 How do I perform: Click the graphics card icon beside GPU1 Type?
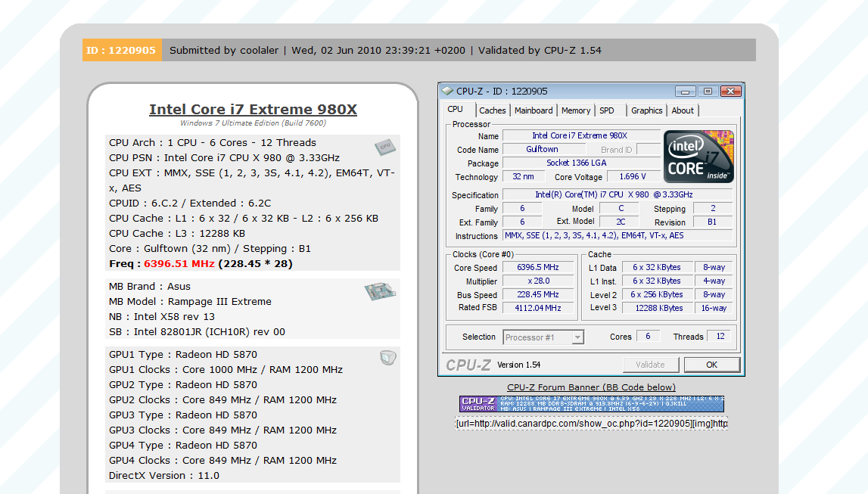(388, 358)
